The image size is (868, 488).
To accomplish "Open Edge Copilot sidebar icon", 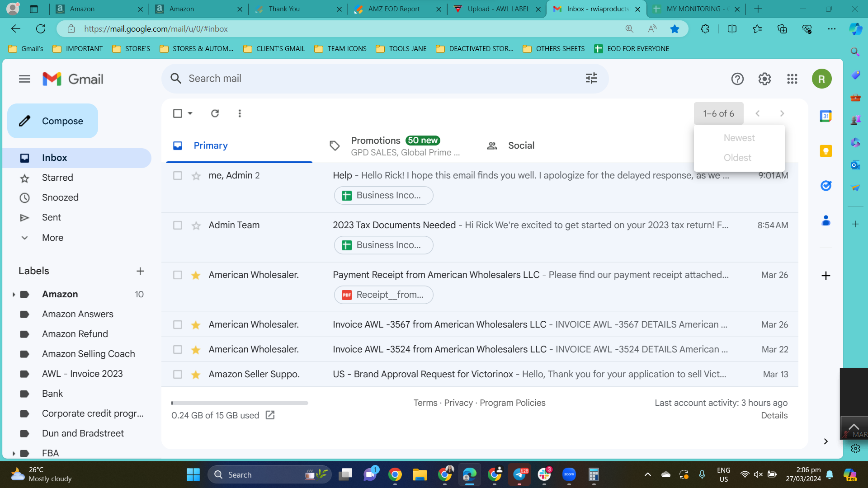I will pos(855,29).
